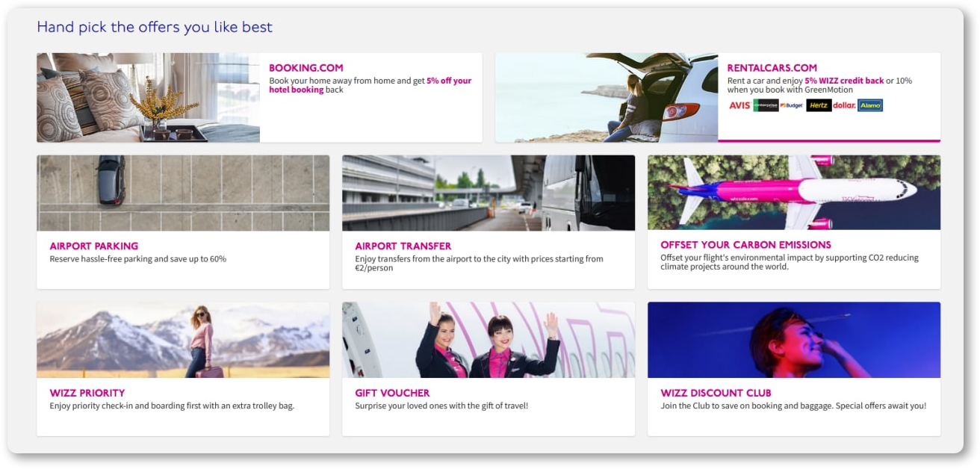Open the BOOKING.COM offer title

click(306, 68)
